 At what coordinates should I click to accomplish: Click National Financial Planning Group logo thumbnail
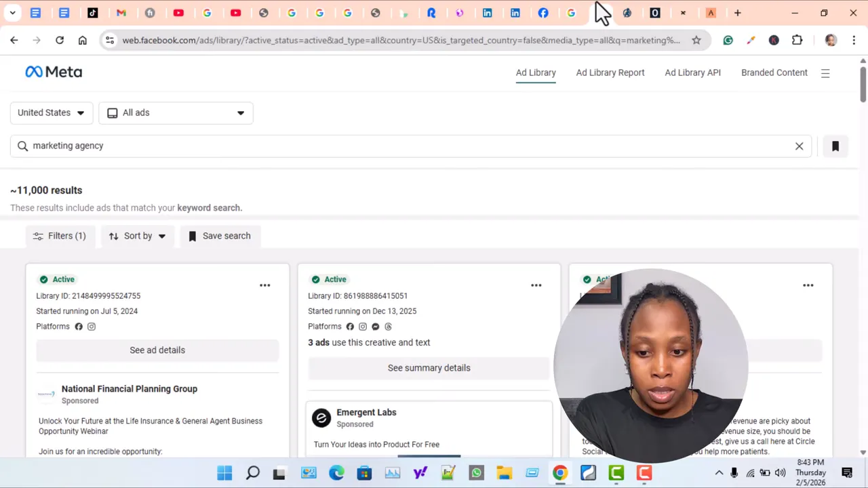(x=46, y=394)
